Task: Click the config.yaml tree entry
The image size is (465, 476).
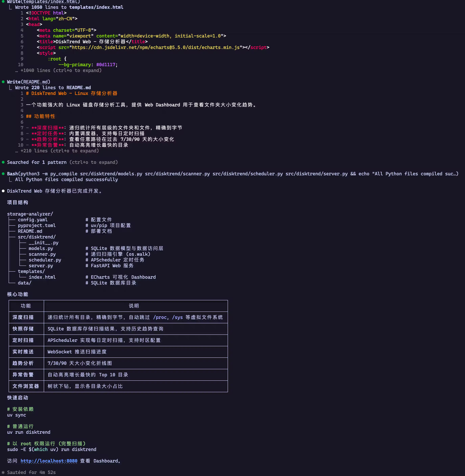Action: [x=32, y=220]
